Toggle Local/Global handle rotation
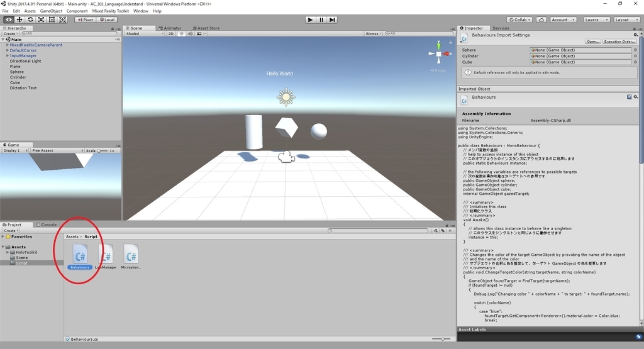The width and height of the screenshot is (644, 349). point(107,19)
